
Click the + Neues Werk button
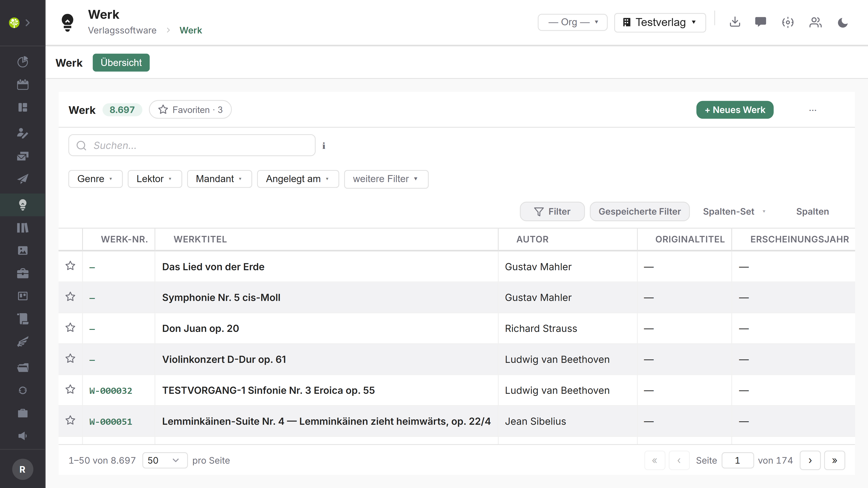735,110
